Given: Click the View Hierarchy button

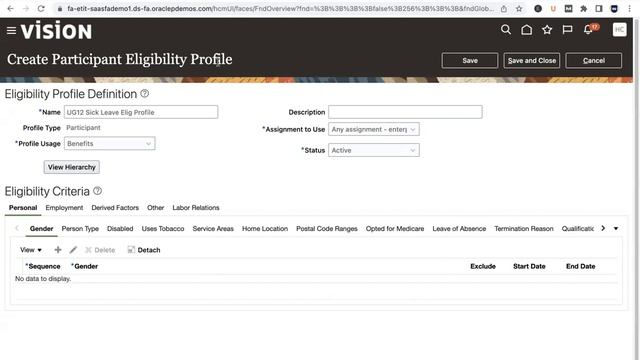Looking at the screenshot, I should [72, 167].
